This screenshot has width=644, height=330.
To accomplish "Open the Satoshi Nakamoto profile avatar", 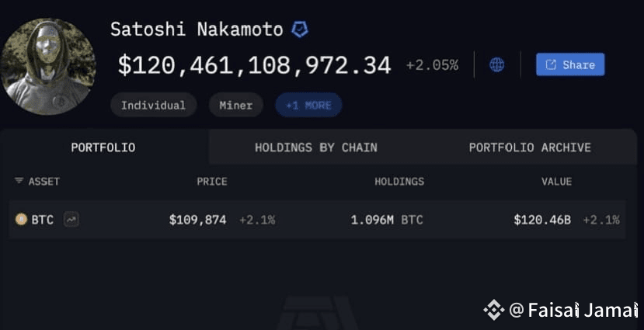I will 48,67.
